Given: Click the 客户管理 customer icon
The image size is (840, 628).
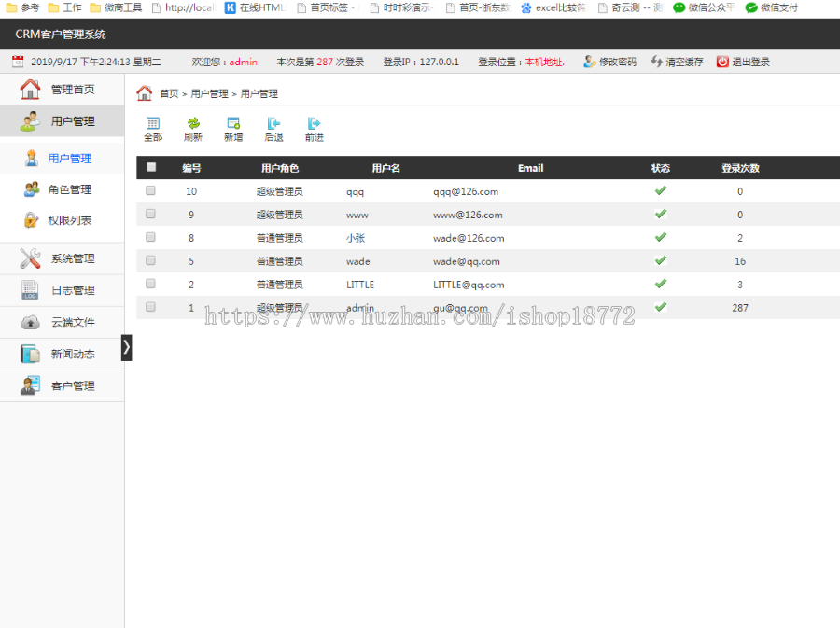Looking at the screenshot, I should coord(30,385).
